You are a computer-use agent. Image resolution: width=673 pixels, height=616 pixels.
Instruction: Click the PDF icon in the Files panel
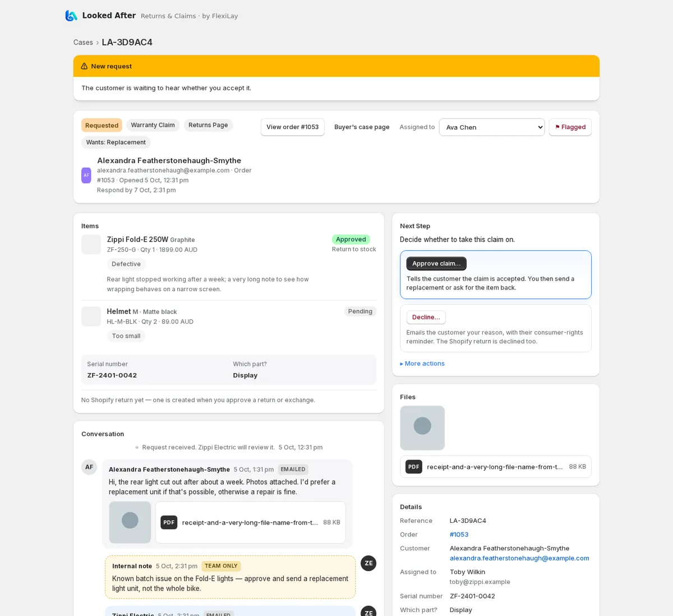click(414, 466)
